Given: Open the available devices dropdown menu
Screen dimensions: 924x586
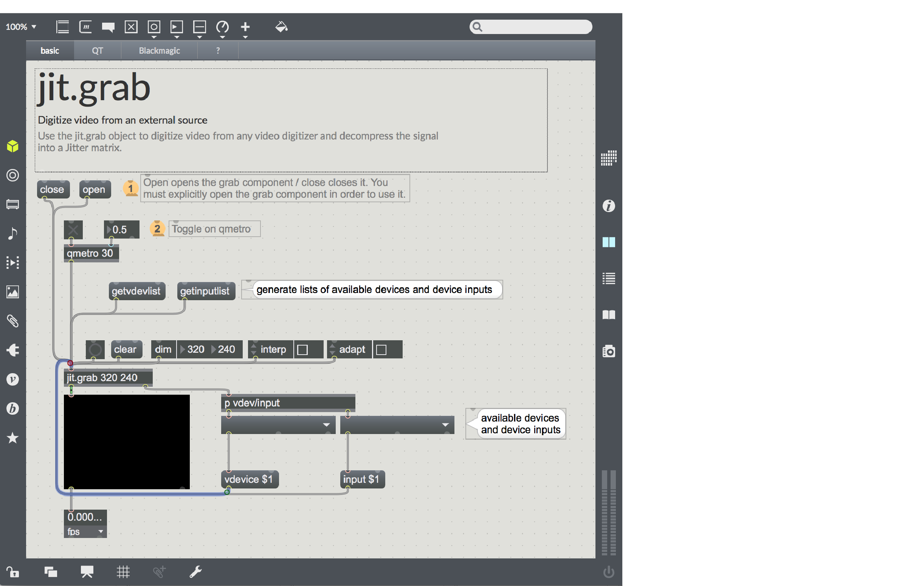Looking at the screenshot, I should (278, 425).
